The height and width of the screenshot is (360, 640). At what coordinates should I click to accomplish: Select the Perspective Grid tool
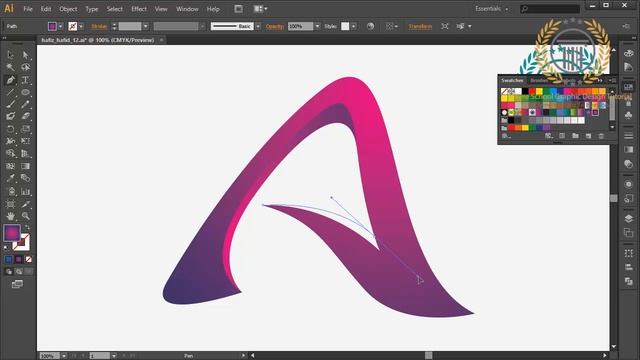pos(25,153)
